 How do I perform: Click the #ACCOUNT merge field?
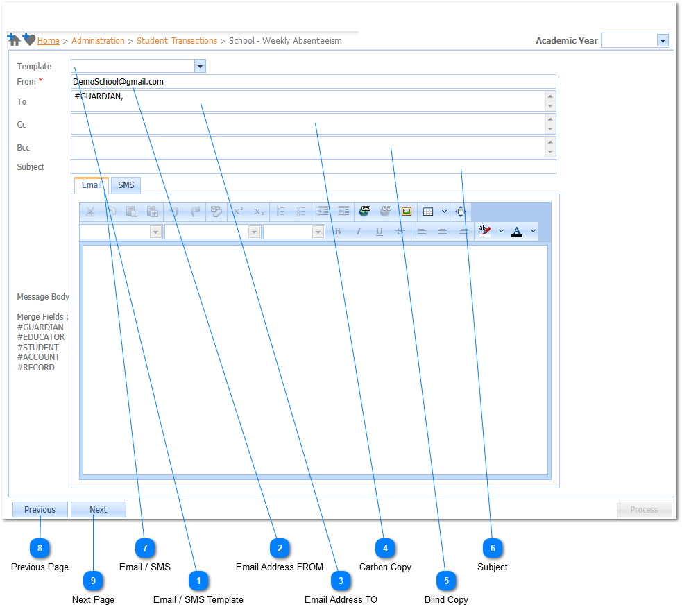click(39, 357)
